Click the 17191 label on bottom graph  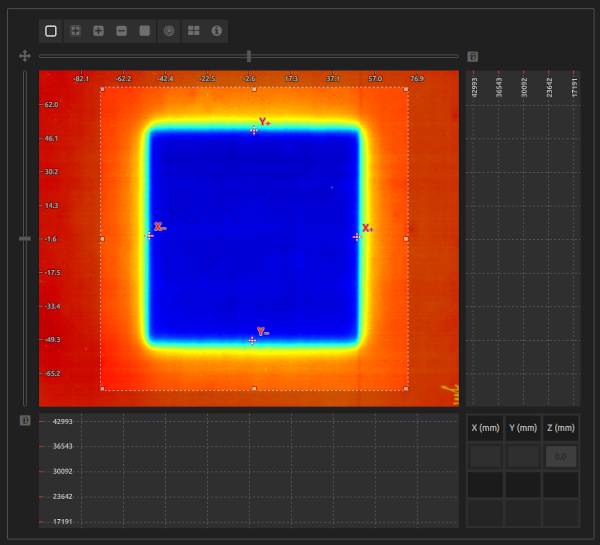tap(62, 522)
